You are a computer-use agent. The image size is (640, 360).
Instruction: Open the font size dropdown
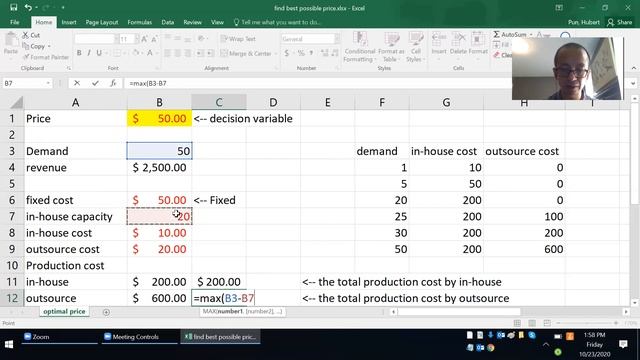[137, 39]
